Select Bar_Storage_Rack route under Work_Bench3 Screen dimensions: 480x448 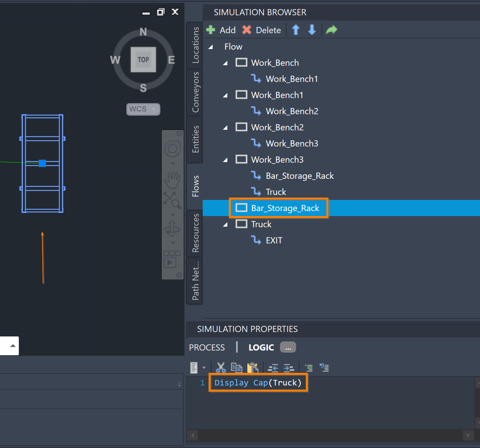(300, 176)
